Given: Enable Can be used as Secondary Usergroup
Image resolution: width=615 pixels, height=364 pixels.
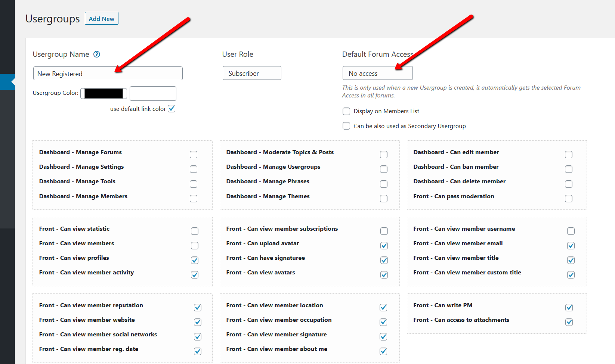Looking at the screenshot, I should tap(346, 126).
